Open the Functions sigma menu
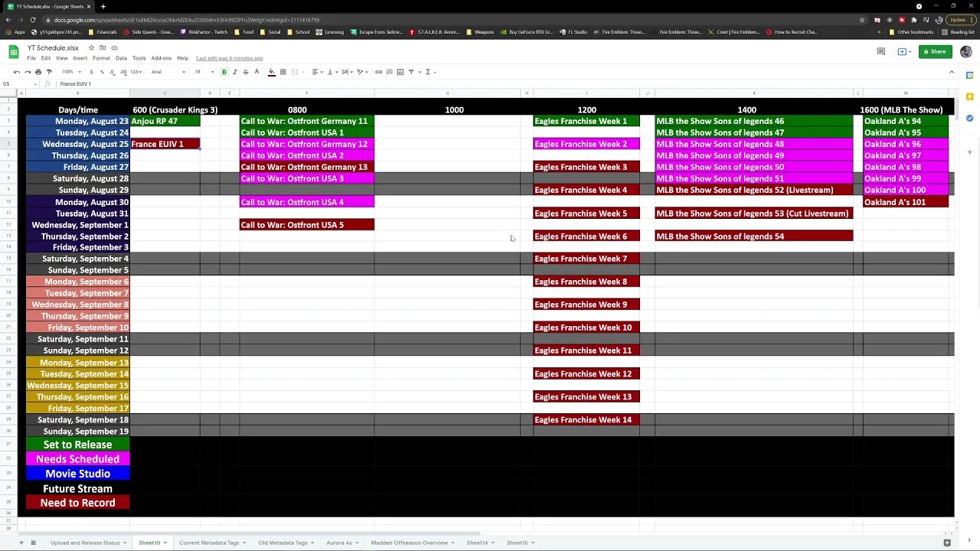Screen dimensions: 980x551 (430, 72)
